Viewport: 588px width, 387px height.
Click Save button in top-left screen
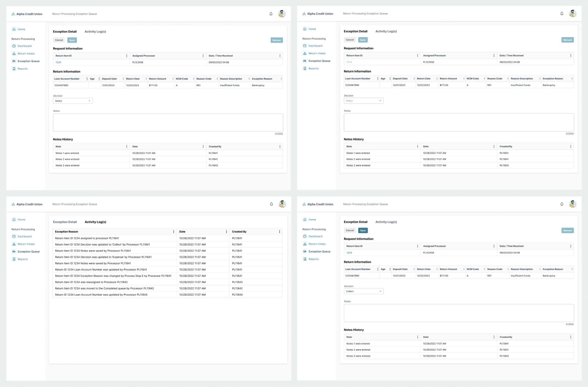point(72,40)
